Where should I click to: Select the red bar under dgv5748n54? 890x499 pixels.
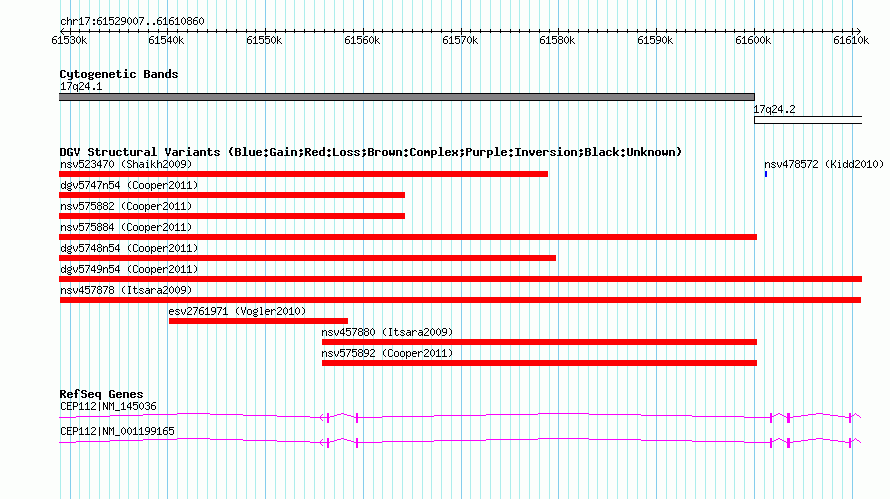point(308,258)
